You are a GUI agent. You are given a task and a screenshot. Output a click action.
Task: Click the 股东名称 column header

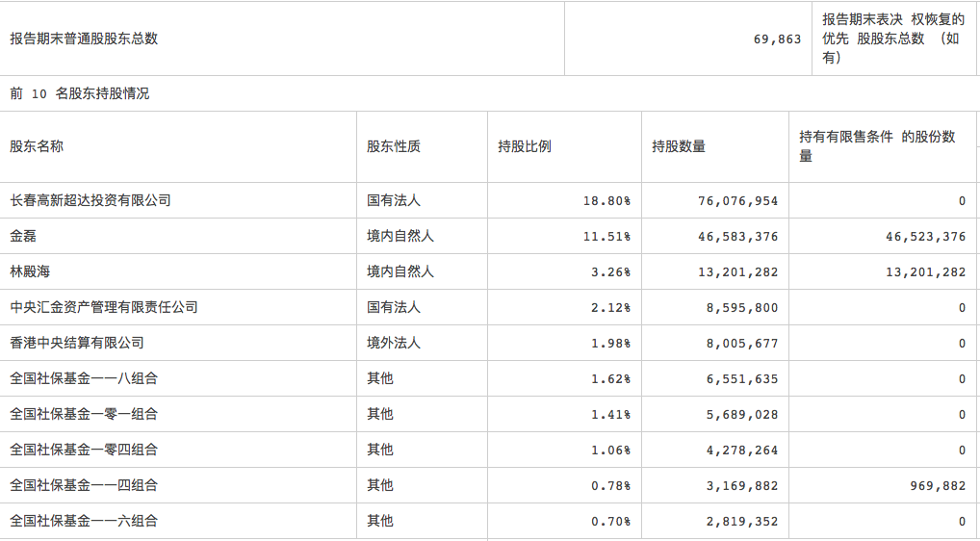point(37,146)
